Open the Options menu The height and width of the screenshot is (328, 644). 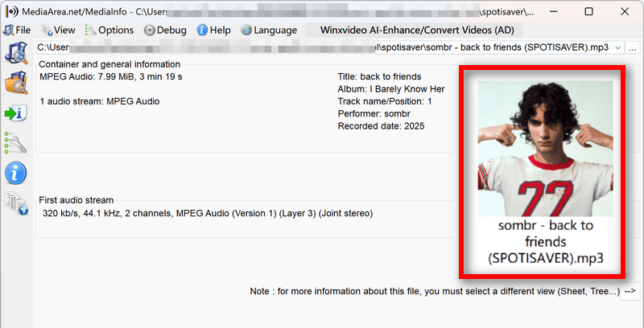[x=109, y=30]
